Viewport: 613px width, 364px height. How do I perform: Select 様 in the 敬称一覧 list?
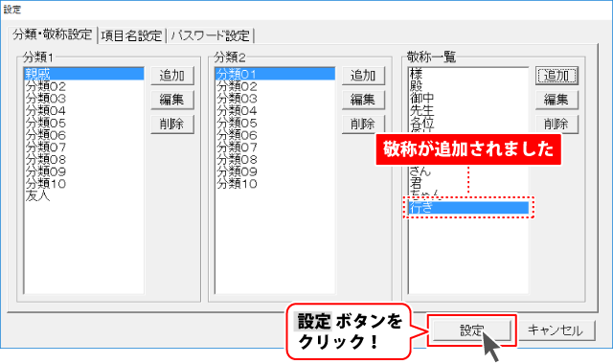(x=468, y=74)
